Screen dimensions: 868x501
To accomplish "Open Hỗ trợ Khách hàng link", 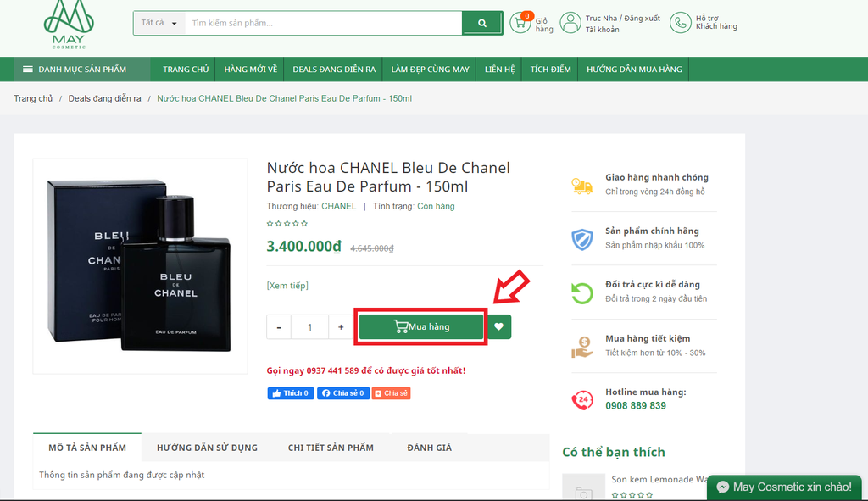I will (716, 22).
